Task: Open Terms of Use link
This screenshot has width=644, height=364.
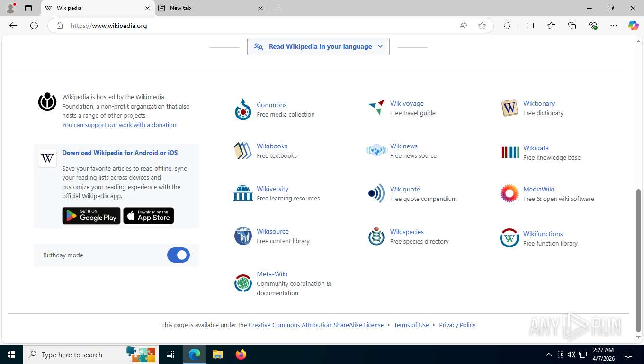Action: 411,325
